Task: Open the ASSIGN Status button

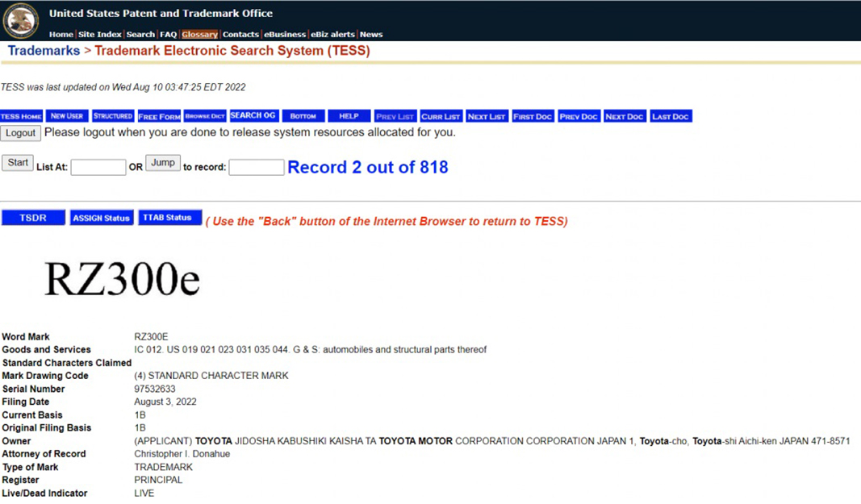Action: click(x=102, y=218)
